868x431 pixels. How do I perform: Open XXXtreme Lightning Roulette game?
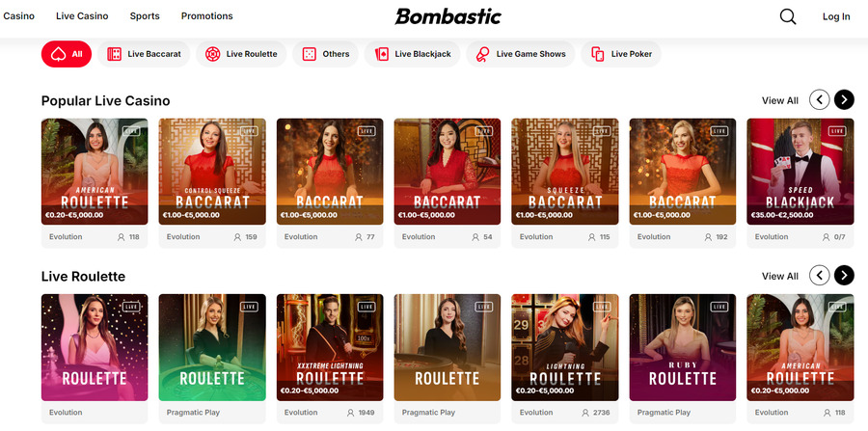329,346
